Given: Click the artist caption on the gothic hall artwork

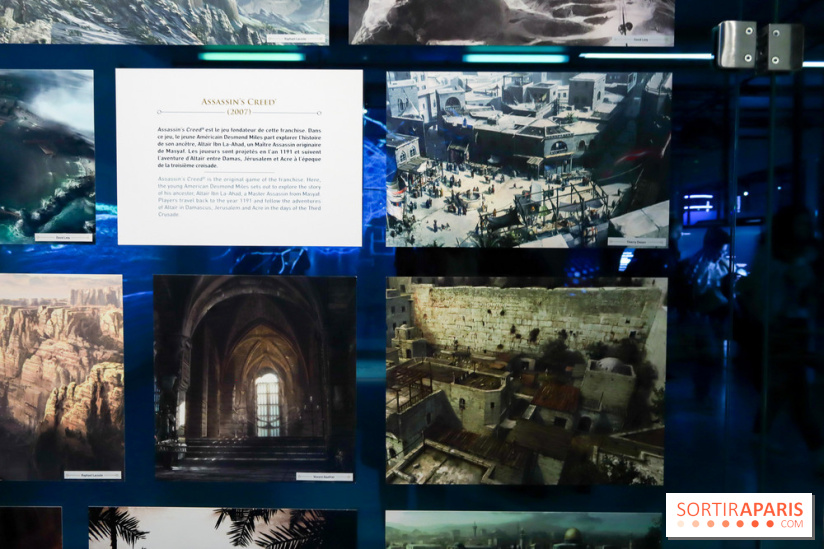Looking at the screenshot, I should pos(324,477).
